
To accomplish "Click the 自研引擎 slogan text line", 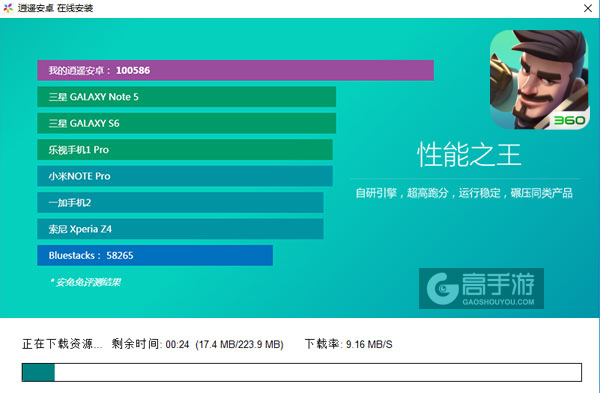I will (x=464, y=193).
